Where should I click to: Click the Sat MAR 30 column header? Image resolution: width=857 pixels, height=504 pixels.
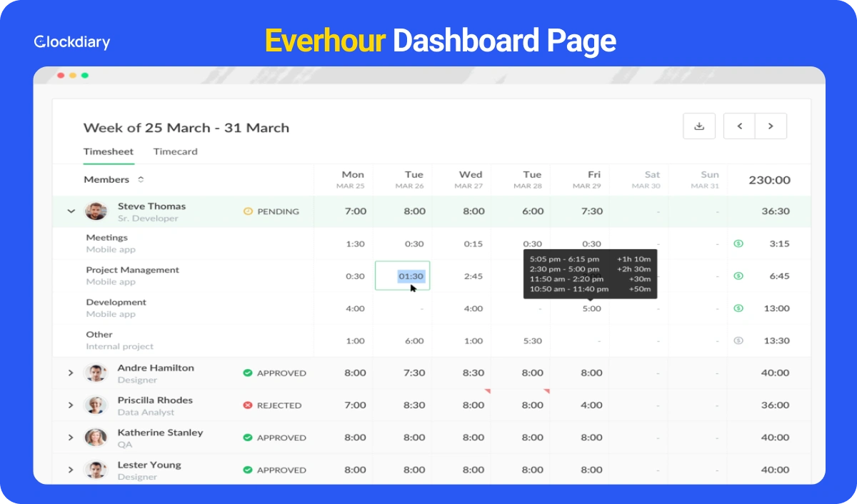pyautogui.click(x=647, y=180)
